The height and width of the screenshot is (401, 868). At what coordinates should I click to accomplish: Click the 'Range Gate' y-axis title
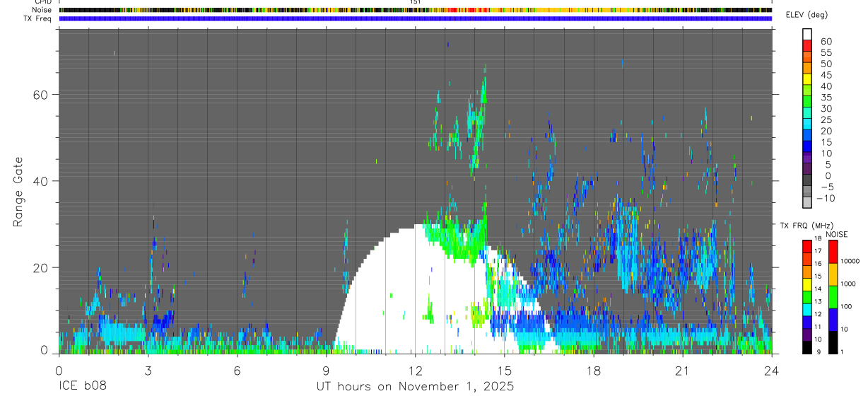[x=19, y=192]
